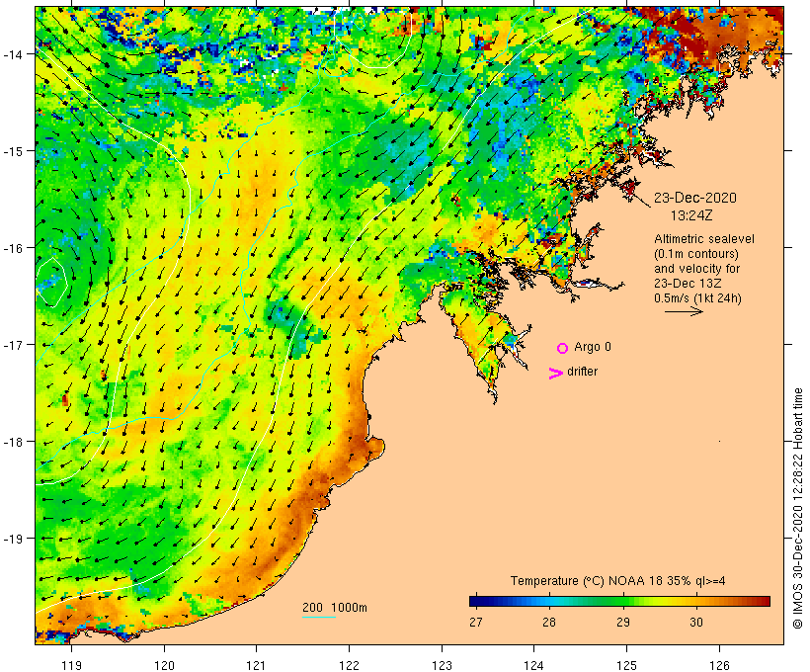Click the magenta Argo 0 circle marker
This screenshot has width=810, height=672.
click(x=563, y=348)
